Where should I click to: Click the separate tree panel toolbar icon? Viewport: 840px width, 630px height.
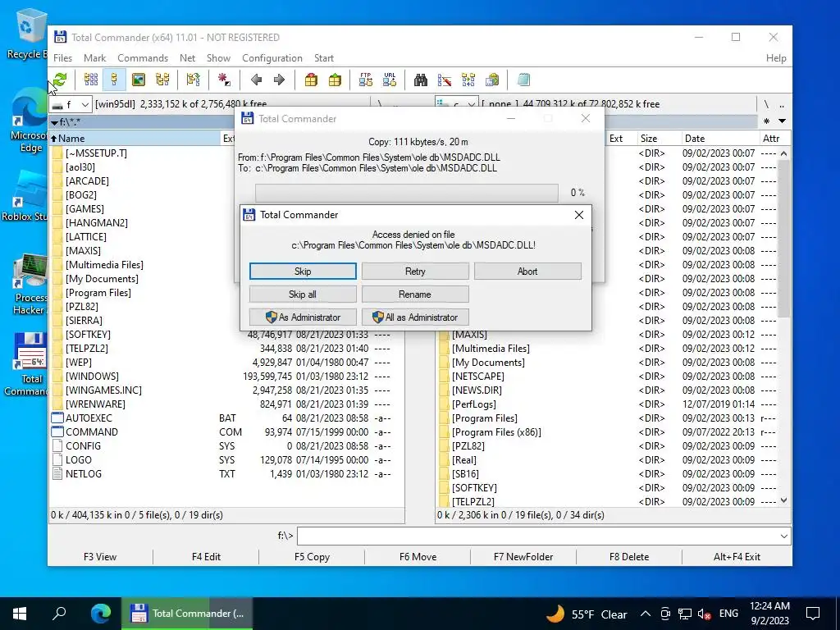(x=193, y=80)
